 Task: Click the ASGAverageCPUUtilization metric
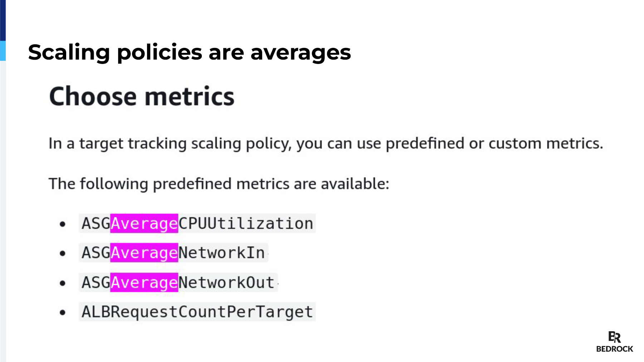(197, 223)
